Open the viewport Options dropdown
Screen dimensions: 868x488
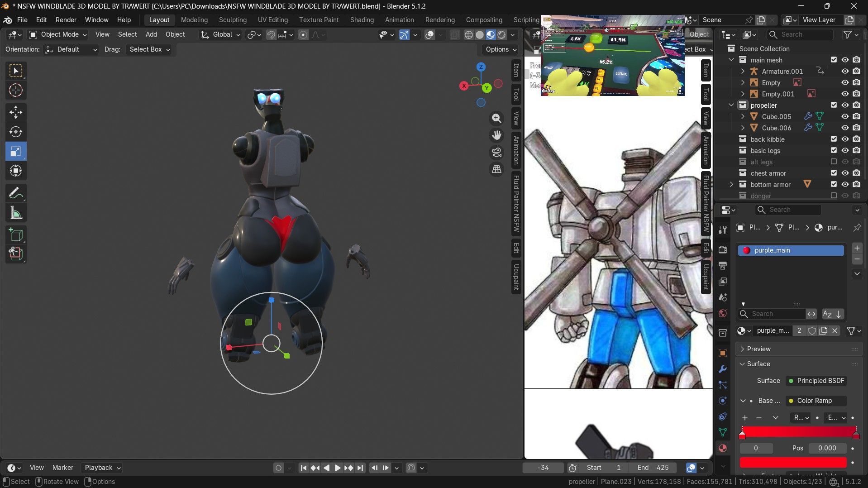coord(501,49)
